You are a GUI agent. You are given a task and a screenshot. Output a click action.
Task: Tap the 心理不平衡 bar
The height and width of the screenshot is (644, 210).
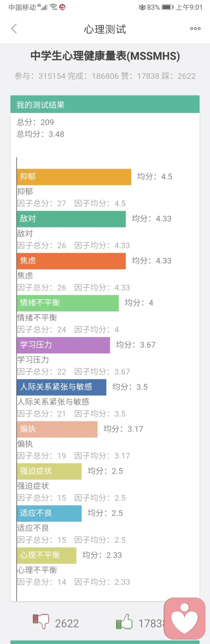tap(47, 556)
